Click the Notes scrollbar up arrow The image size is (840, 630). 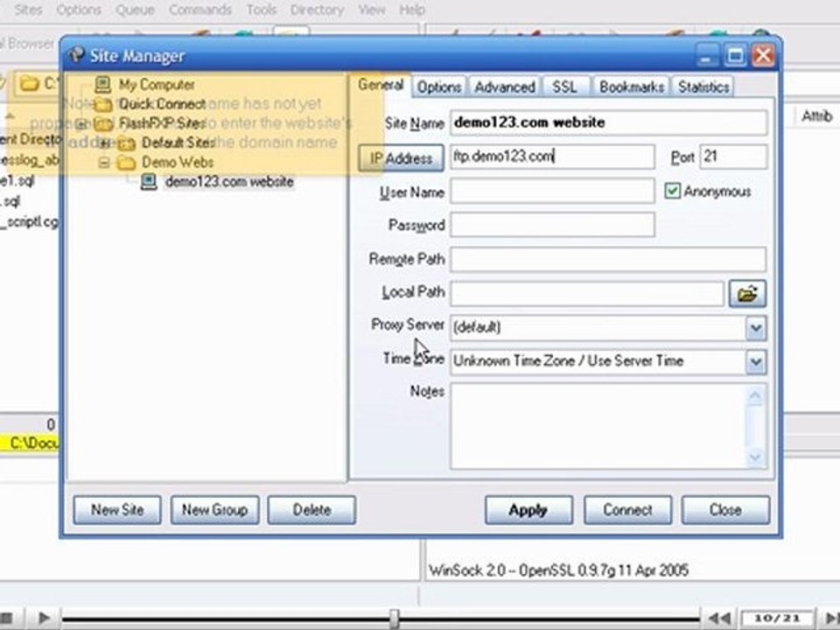(x=755, y=396)
